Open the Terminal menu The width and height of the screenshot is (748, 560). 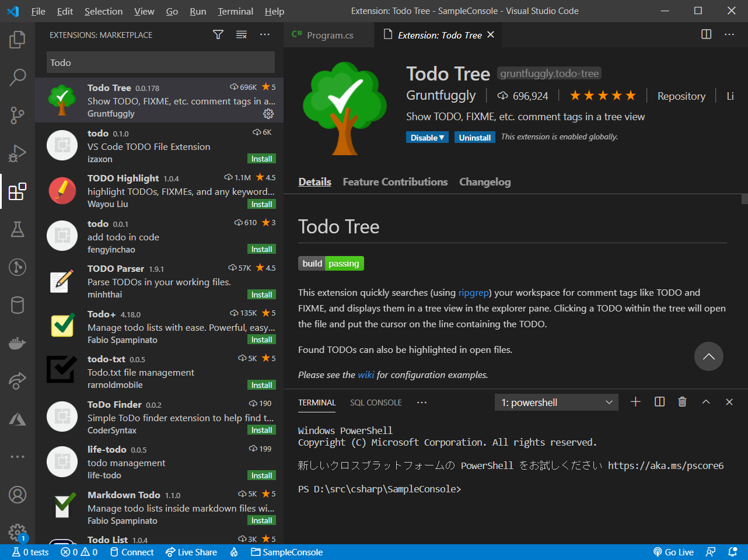point(235,11)
